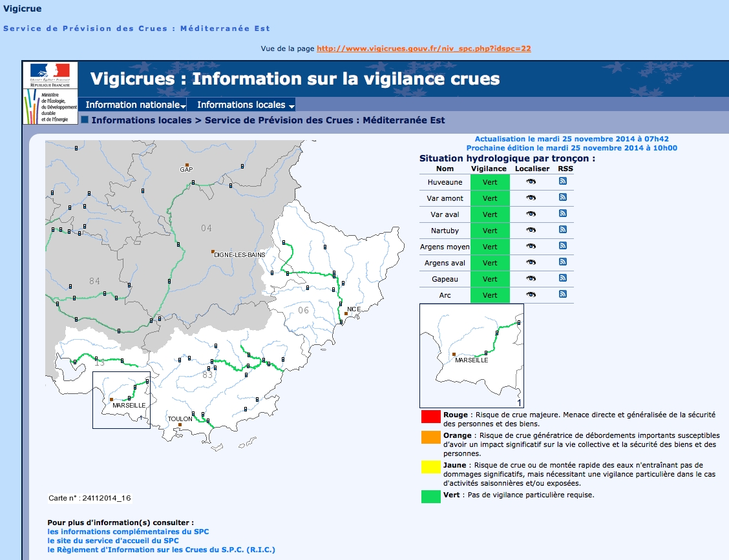Click MARSEILLE marker on the main map
Image resolution: width=729 pixels, height=560 pixels.
(x=111, y=399)
